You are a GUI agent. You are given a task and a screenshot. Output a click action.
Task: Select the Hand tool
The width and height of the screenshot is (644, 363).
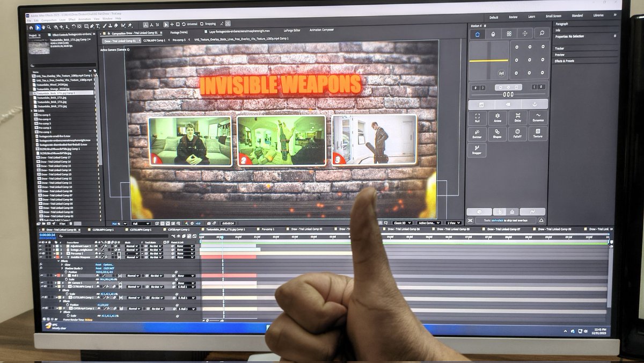pyautogui.click(x=43, y=27)
